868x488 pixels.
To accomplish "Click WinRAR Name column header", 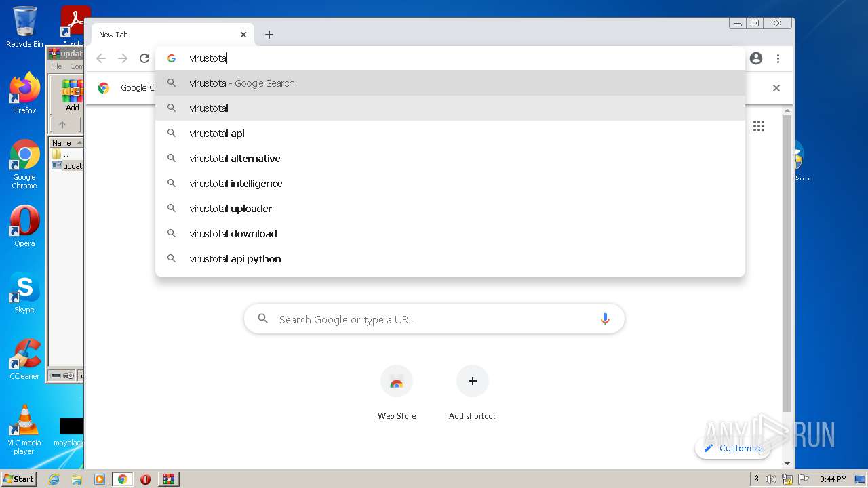I will click(66, 143).
